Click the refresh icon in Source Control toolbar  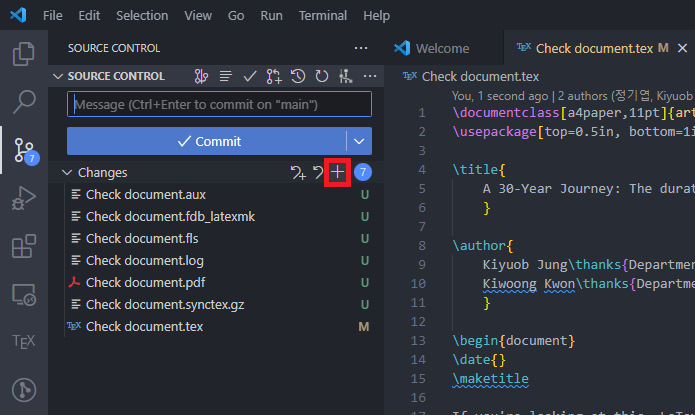[321, 76]
